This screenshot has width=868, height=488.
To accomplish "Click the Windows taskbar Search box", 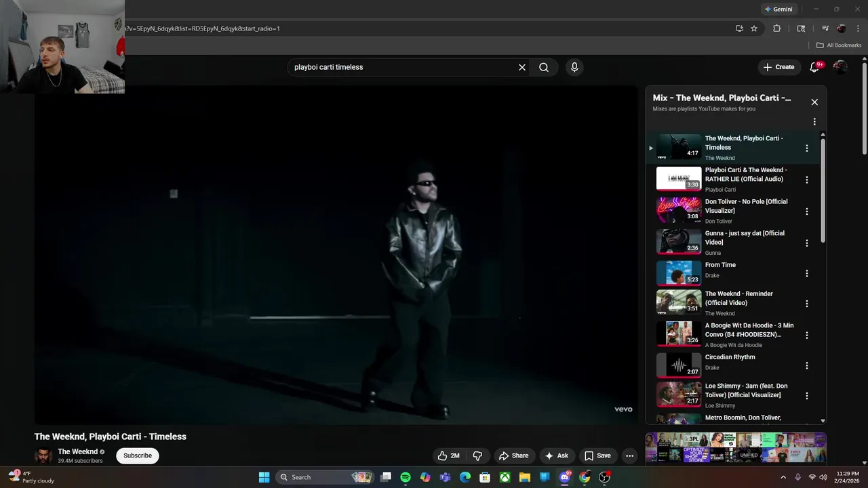I will [325, 477].
